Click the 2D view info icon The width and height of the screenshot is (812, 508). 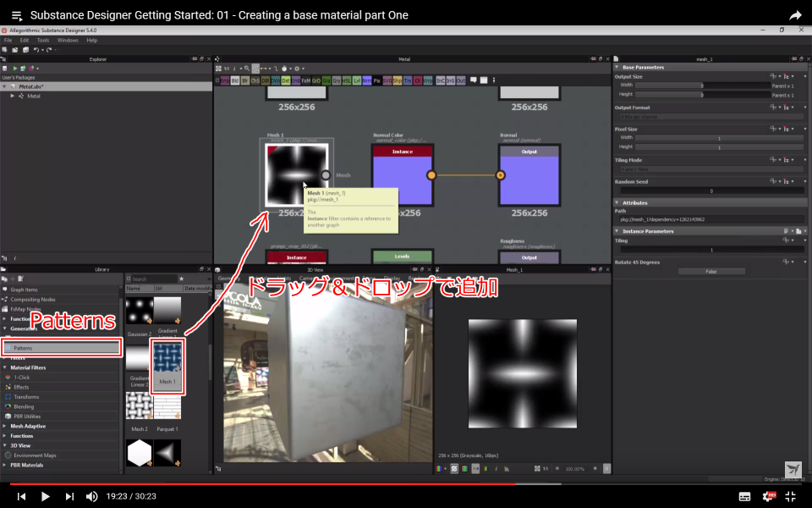(497, 468)
